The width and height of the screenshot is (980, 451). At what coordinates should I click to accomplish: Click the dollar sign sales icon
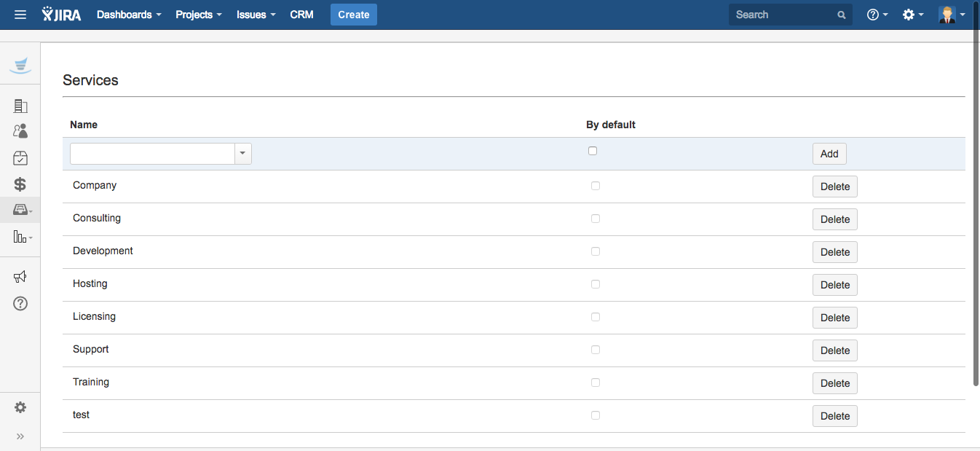[20, 184]
